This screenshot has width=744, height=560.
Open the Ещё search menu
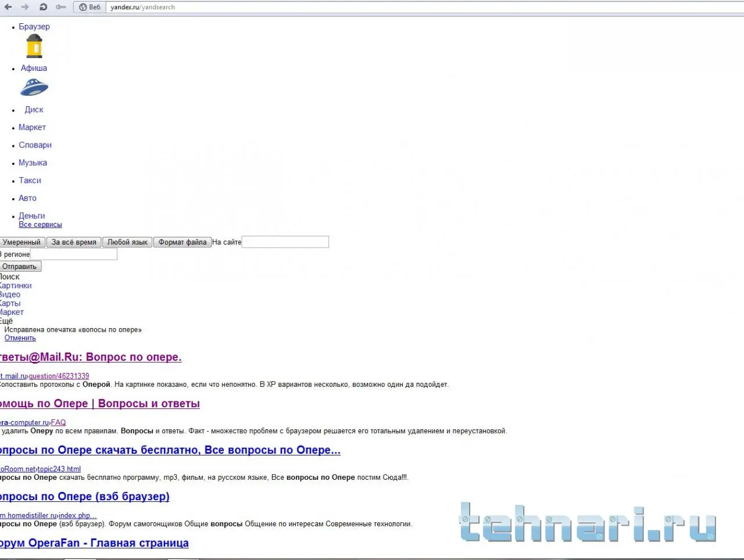pos(6,321)
